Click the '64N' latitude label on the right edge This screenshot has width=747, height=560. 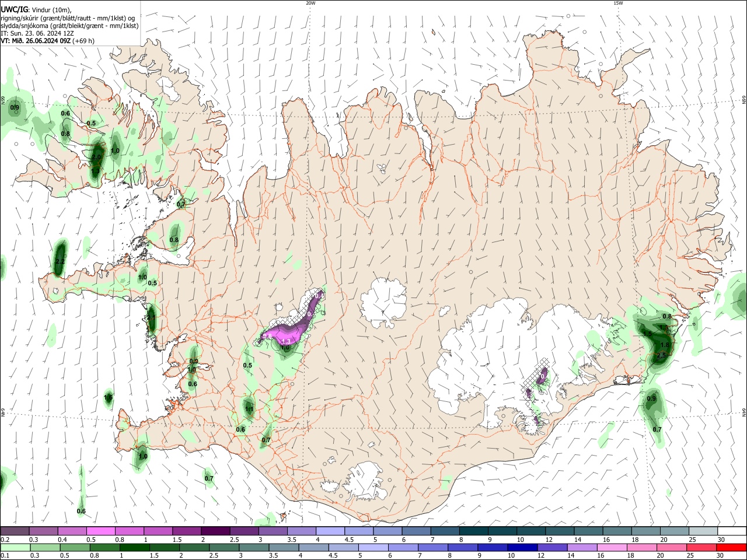(x=744, y=412)
